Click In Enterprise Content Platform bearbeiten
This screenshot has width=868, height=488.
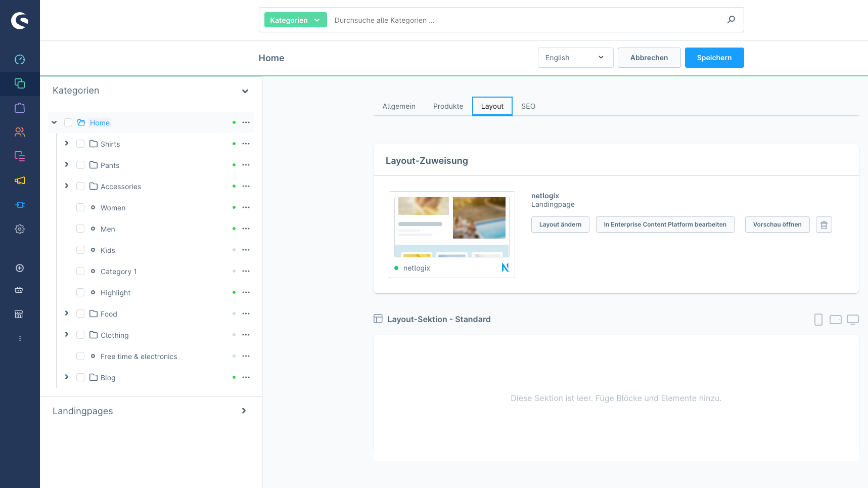pyautogui.click(x=665, y=225)
